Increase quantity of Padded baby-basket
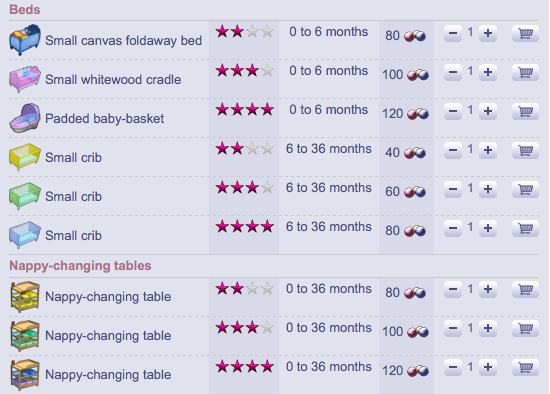 (488, 112)
